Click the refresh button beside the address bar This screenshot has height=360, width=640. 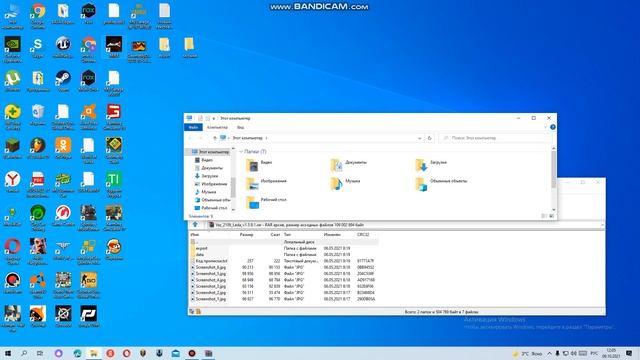429,138
